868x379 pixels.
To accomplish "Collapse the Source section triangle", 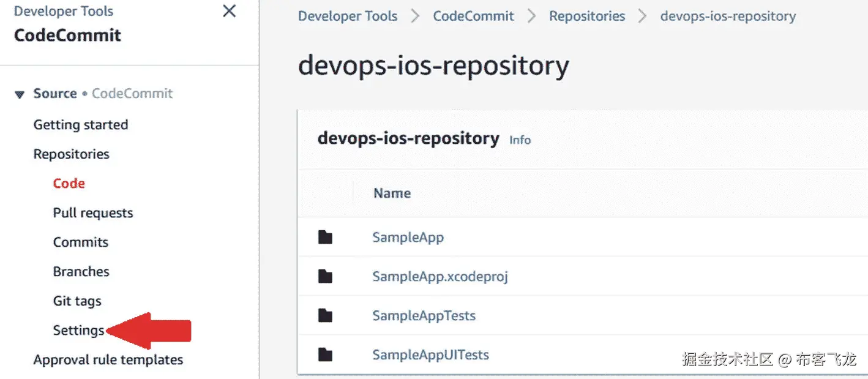I will coord(20,94).
